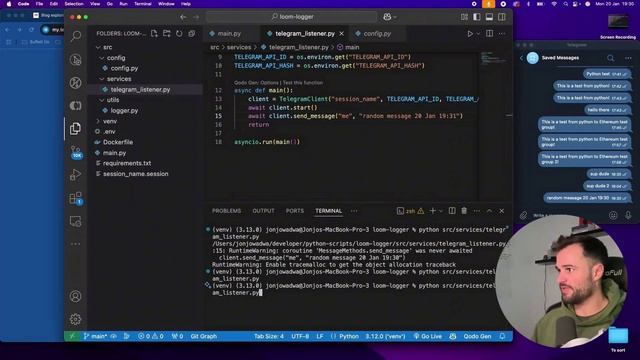Open notifications bell in status bar
This screenshot has height=360, width=640.
point(502,336)
